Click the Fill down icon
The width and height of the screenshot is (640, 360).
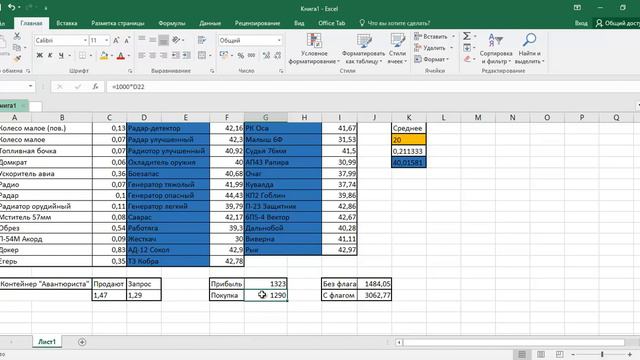pos(467,48)
